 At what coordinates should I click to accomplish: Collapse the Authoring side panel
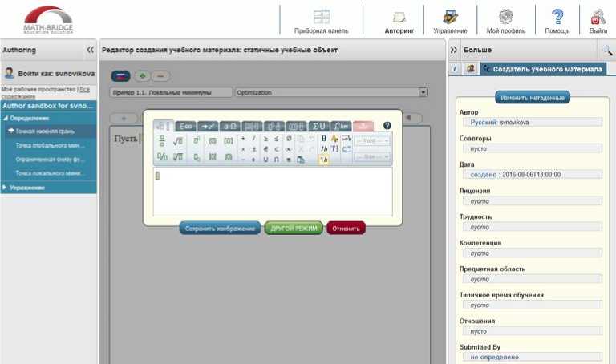pos(91,50)
